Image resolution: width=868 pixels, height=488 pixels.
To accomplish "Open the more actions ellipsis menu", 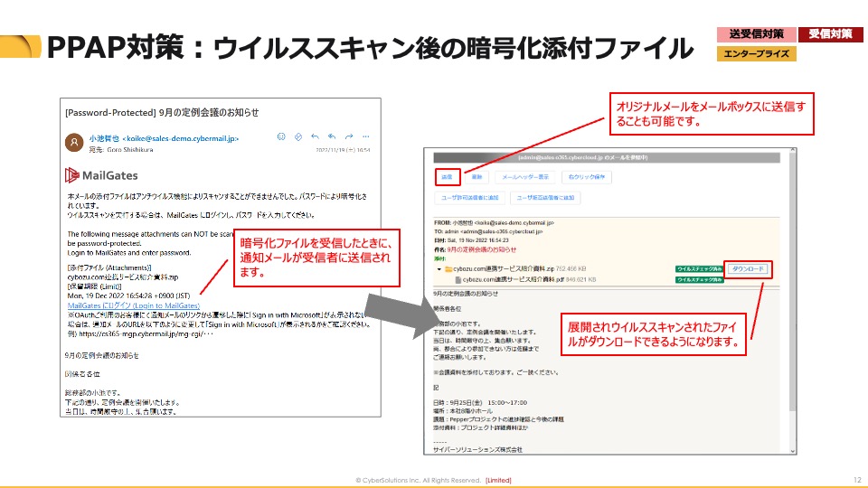I will 365,136.
